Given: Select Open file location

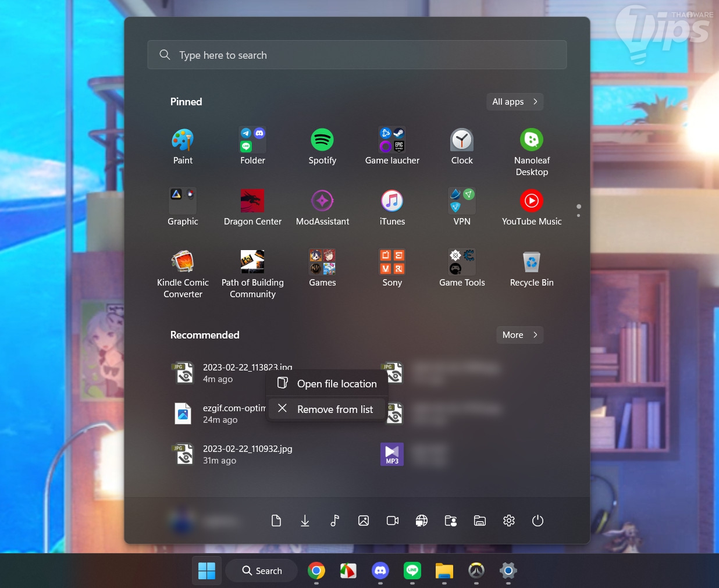Looking at the screenshot, I should (x=327, y=384).
